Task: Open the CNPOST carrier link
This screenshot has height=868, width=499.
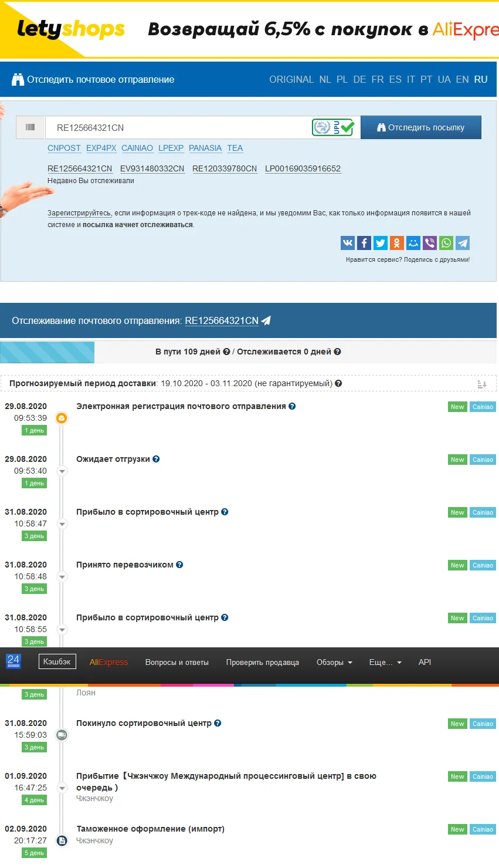Action: pos(64,148)
